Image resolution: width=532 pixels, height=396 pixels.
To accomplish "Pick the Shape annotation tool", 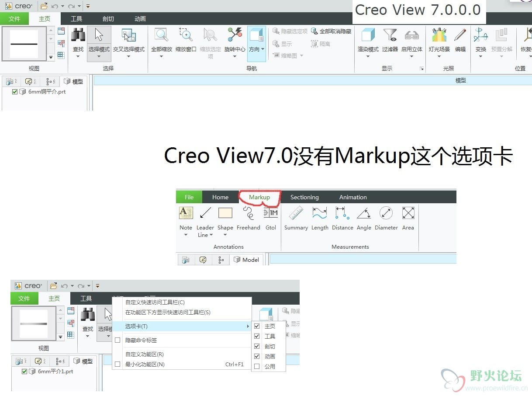I will [x=225, y=213].
